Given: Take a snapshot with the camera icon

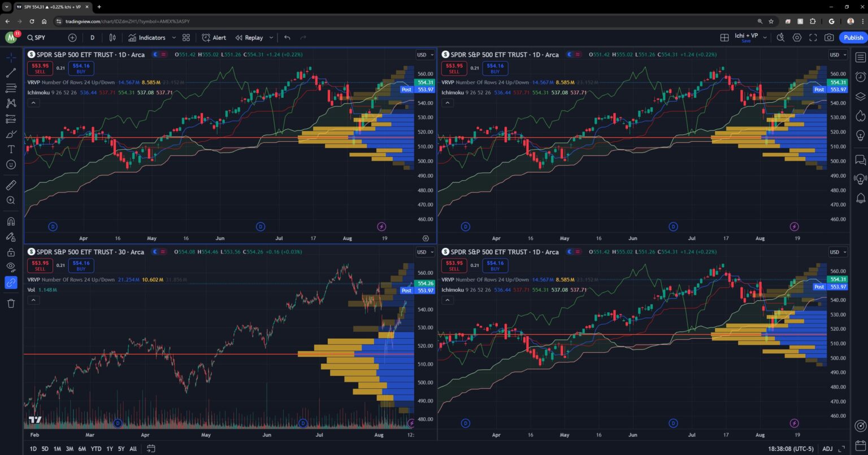Looking at the screenshot, I should click(x=829, y=37).
